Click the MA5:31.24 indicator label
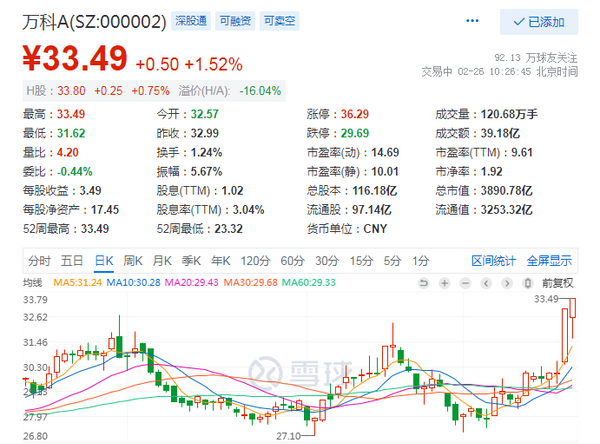600x444 pixels. tap(78, 283)
